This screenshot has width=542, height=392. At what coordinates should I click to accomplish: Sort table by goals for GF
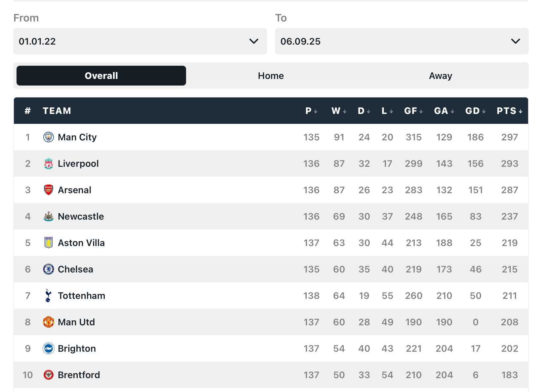413,111
